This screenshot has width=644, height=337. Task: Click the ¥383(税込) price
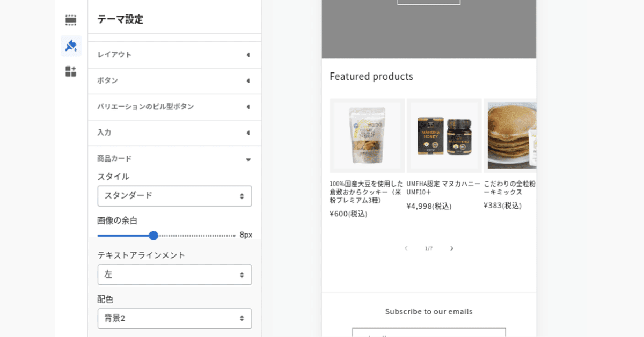pyautogui.click(x=503, y=206)
